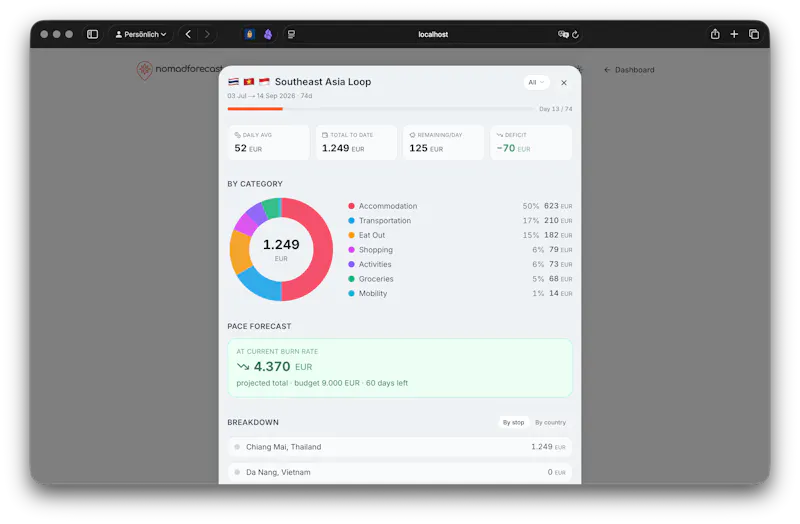Click the Vietnam flag icon

pos(249,82)
